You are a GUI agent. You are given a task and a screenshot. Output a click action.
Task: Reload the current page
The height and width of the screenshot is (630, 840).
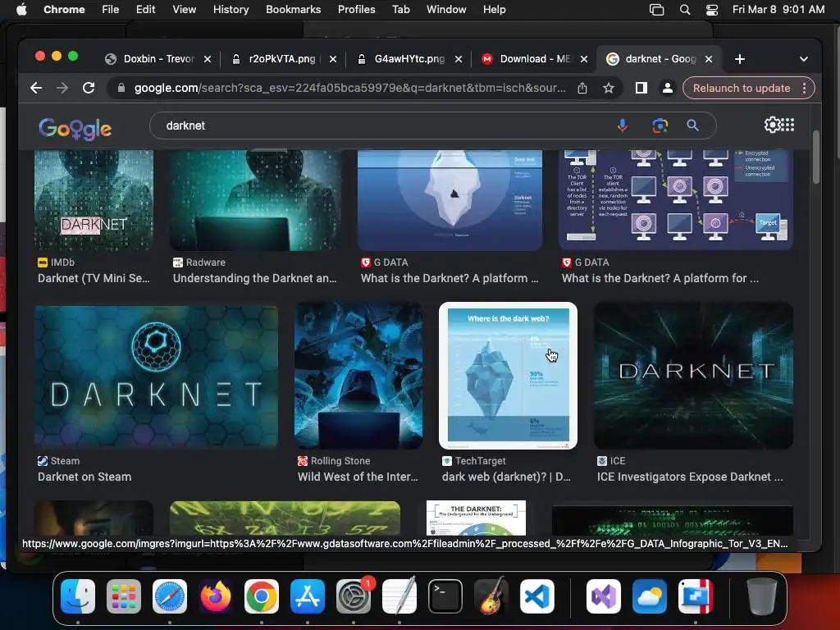point(89,88)
